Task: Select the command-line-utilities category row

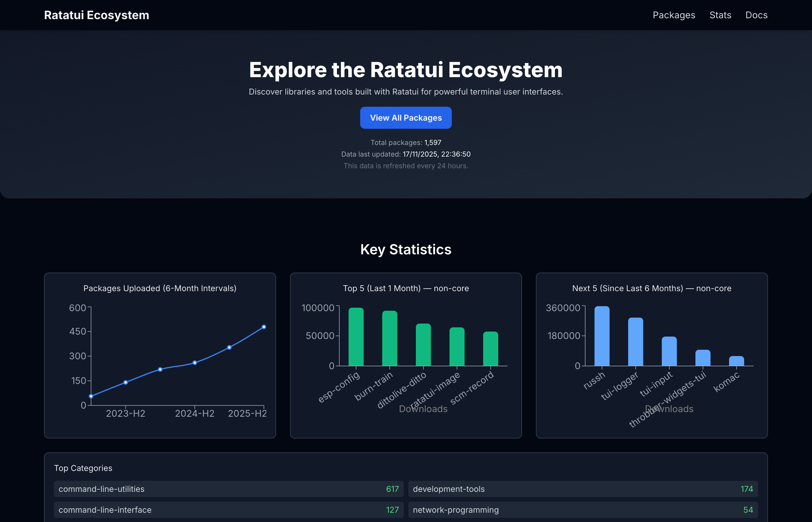Action: point(229,489)
